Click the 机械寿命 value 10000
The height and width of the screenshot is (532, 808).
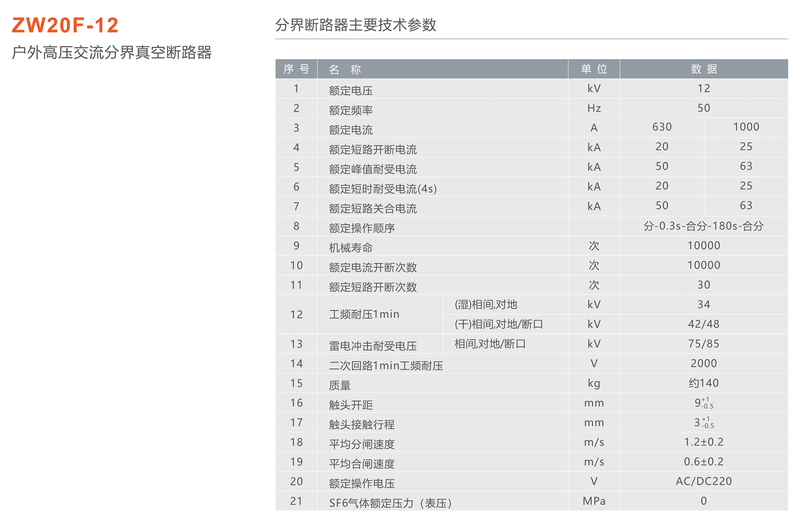point(704,245)
